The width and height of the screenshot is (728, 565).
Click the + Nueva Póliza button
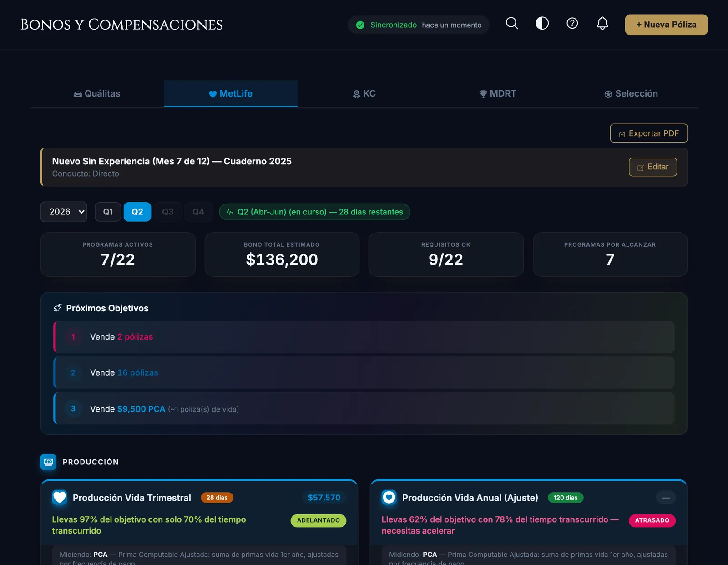(666, 25)
